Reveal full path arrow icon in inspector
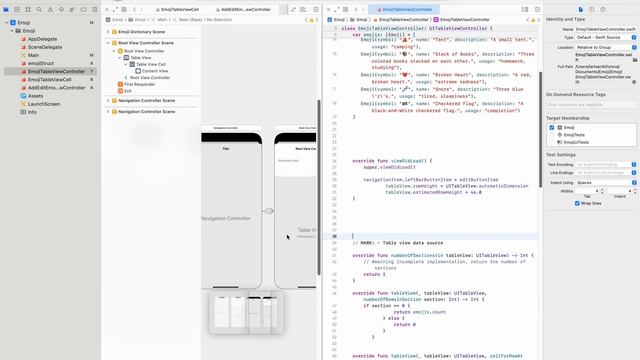Image resolution: width=640 pixels, height=360 pixels. click(634, 82)
